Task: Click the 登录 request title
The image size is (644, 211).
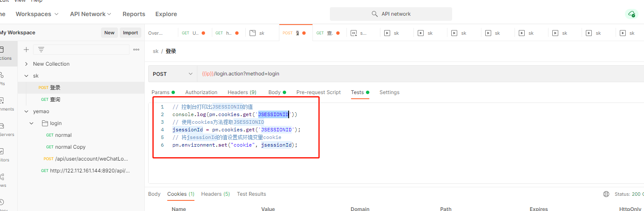Action: pyautogui.click(x=171, y=51)
